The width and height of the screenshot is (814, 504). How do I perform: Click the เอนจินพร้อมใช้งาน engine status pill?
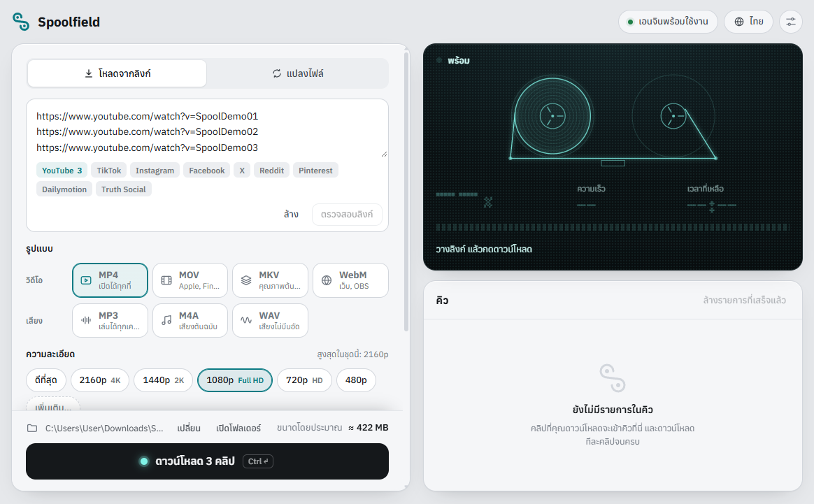(x=668, y=22)
